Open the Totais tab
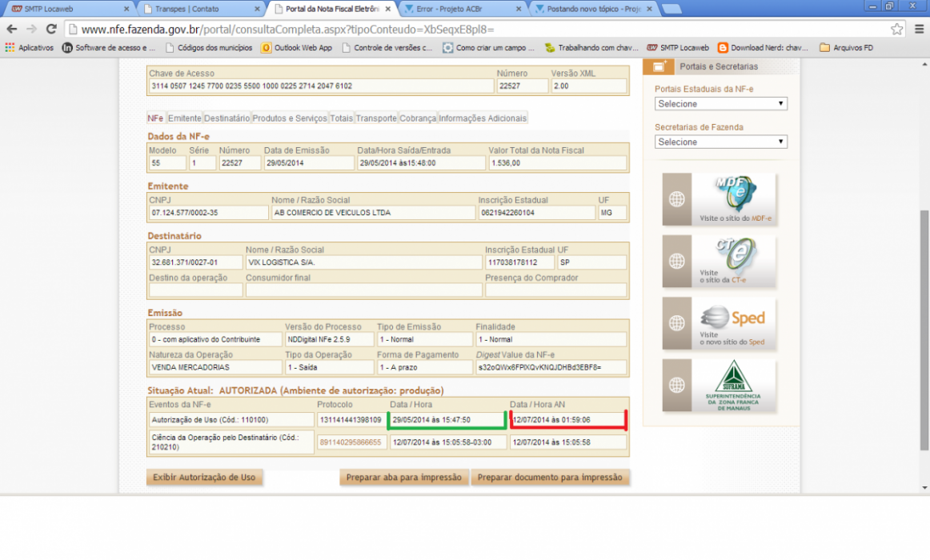 (x=341, y=118)
